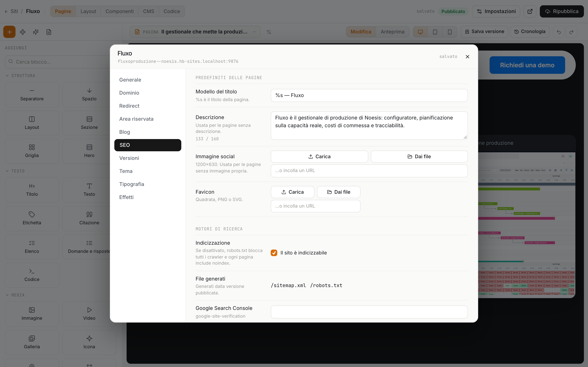Open site in new tab icon
This screenshot has width=588, height=367.
coord(530,11)
